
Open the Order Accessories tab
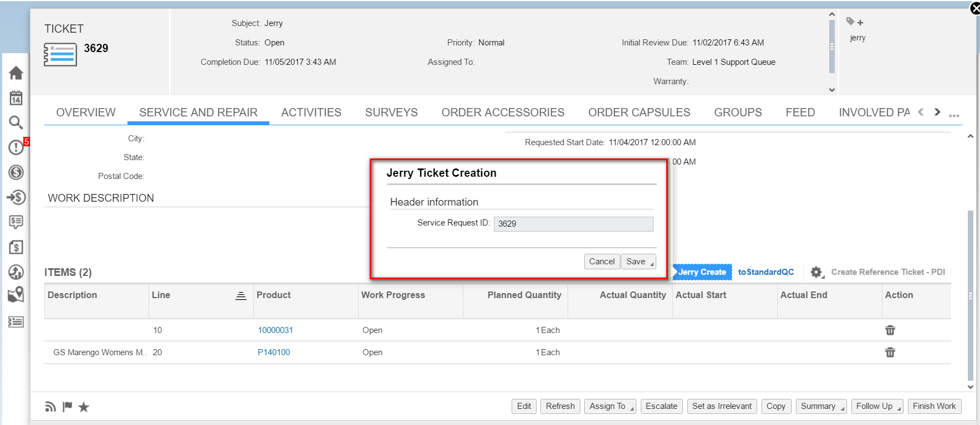[x=503, y=112]
